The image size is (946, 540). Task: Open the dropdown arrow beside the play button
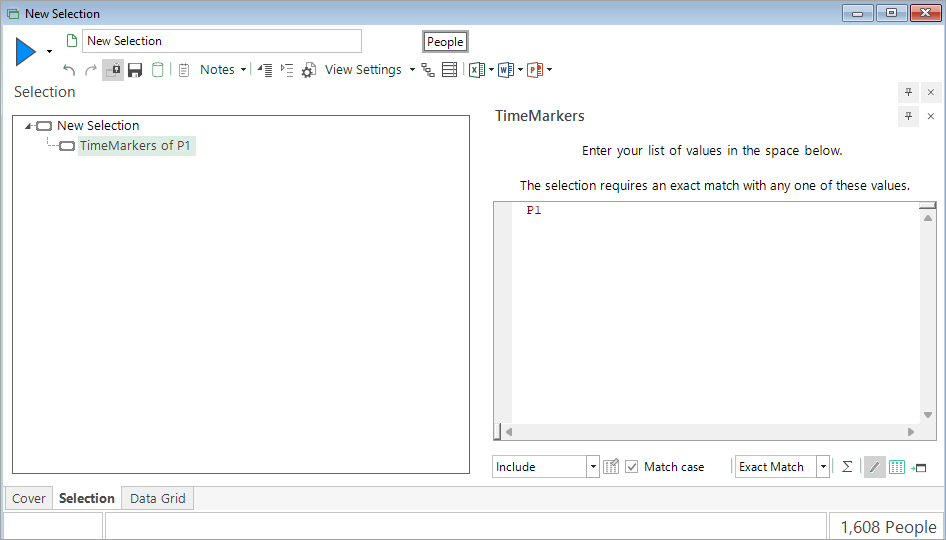click(49, 51)
